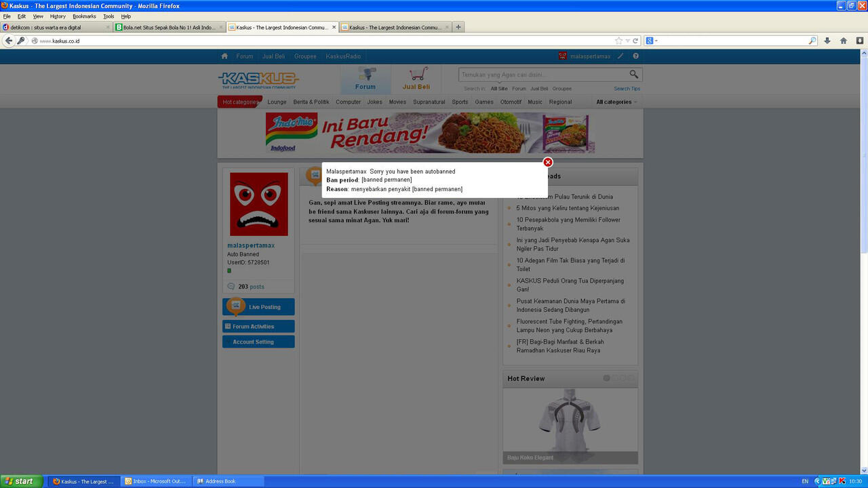Click the site identity key icon
The height and width of the screenshot is (488, 868).
point(21,41)
